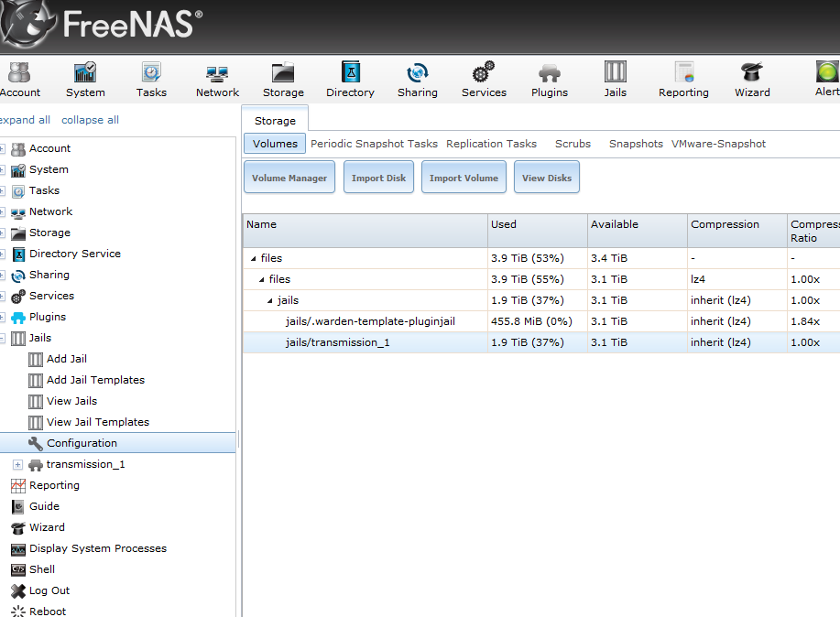Open the Jails toolbar icon

point(615,80)
